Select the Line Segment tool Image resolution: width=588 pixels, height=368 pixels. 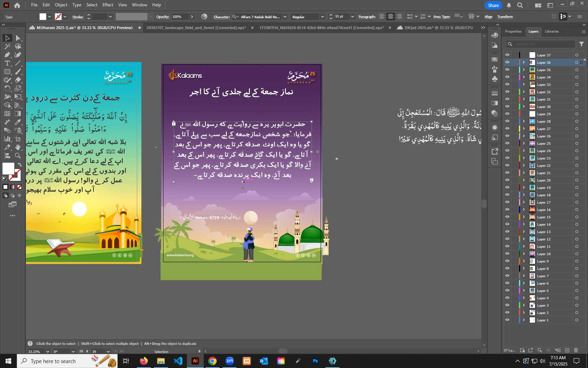pos(18,63)
